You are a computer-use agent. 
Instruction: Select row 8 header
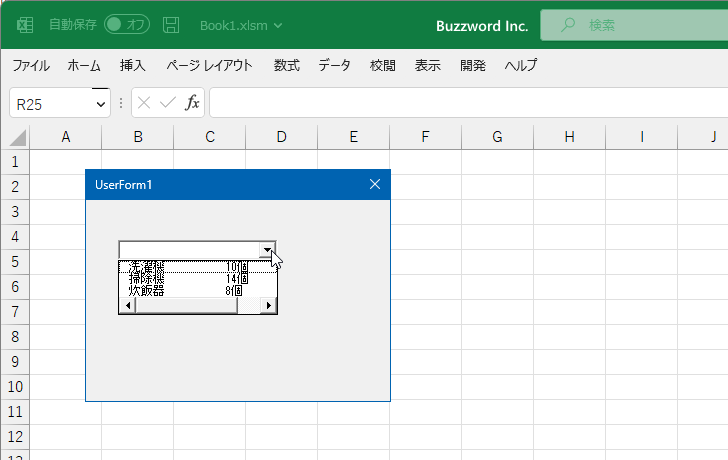click(x=15, y=337)
